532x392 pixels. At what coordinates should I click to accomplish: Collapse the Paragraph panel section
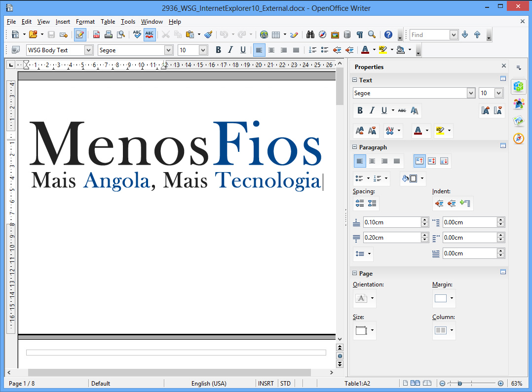pos(354,147)
